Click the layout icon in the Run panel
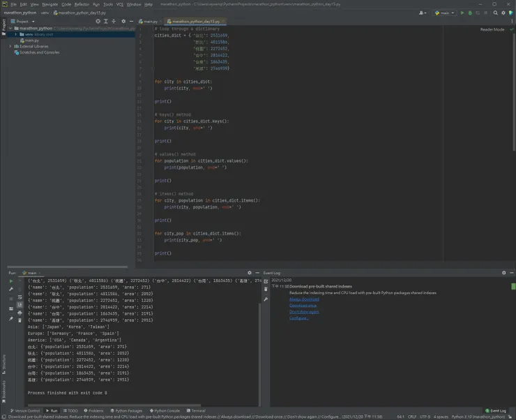The image size is (516, 420). (x=11, y=309)
